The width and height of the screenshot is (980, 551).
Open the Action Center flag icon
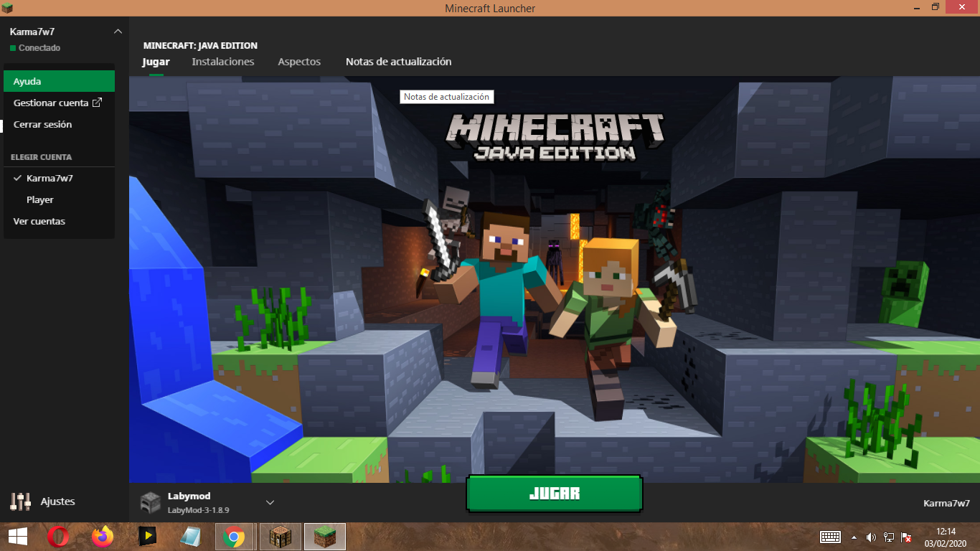(x=907, y=537)
